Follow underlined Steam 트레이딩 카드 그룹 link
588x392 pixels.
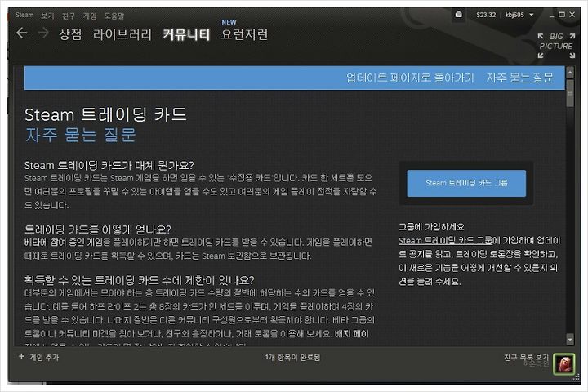(x=445, y=240)
